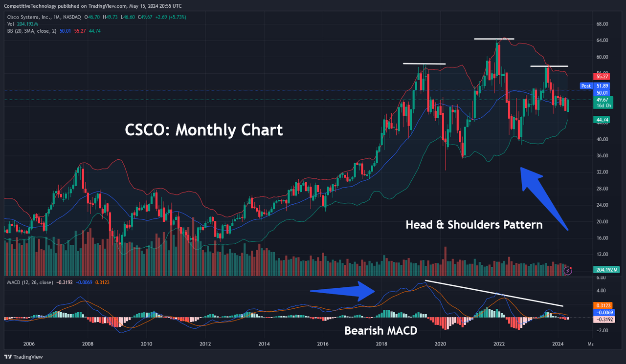Click the 12.00 price axis label
This screenshot has height=364, width=626.
pos(602,255)
